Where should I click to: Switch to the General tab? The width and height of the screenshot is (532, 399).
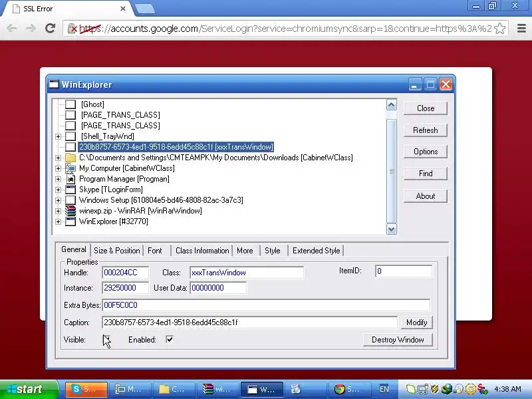pos(74,250)
